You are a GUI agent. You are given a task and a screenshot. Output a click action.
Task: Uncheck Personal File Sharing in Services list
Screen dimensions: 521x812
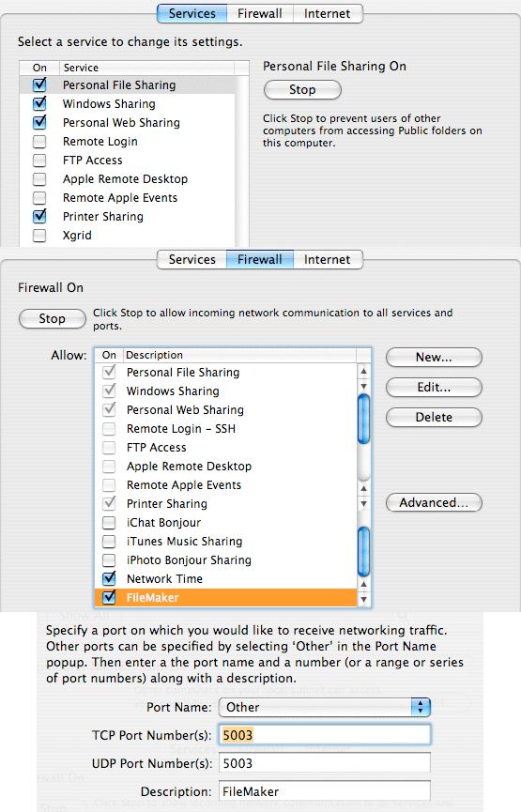tap(39, 84)
